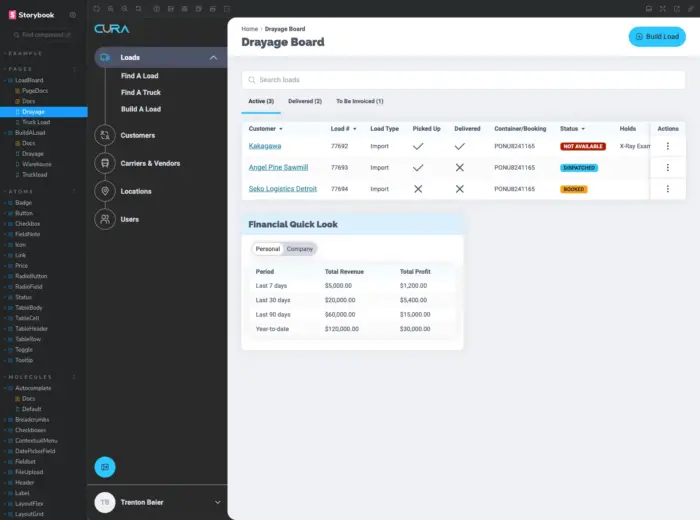
Task: Click the blue round collapse-sidebar button
Action: click(105, 467)
